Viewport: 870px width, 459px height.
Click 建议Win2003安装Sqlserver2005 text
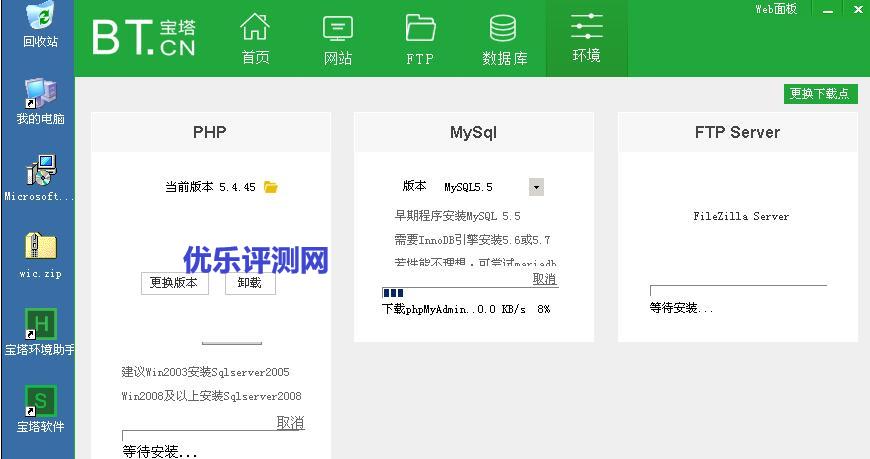tap(205, 372)
